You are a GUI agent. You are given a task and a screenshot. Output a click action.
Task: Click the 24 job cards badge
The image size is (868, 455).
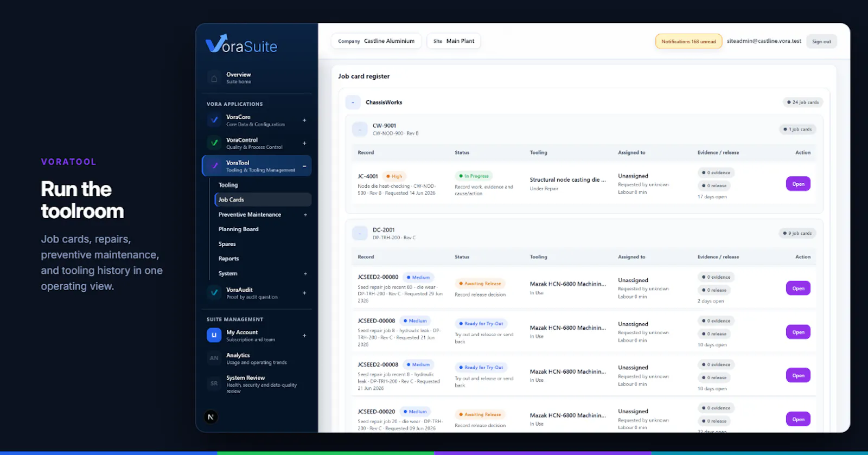pyautogui.click(x=803, y=102)
